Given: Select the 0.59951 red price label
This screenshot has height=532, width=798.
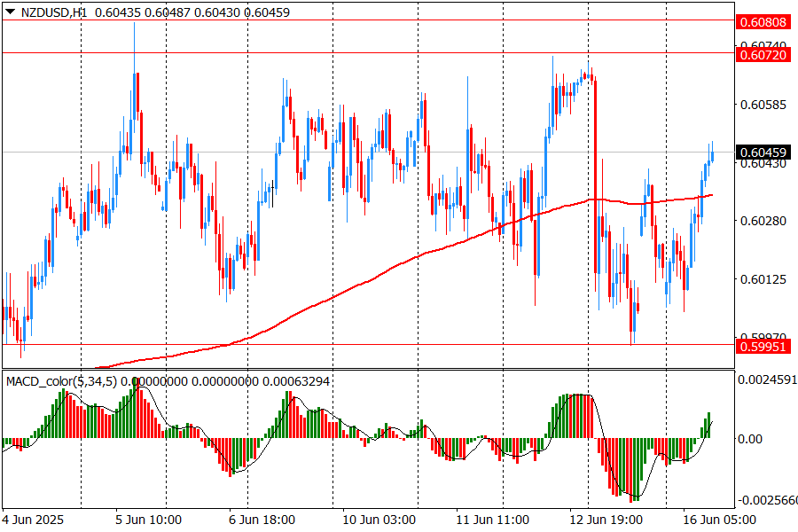Looking at the screenshot, I should (x=762, y=345).
